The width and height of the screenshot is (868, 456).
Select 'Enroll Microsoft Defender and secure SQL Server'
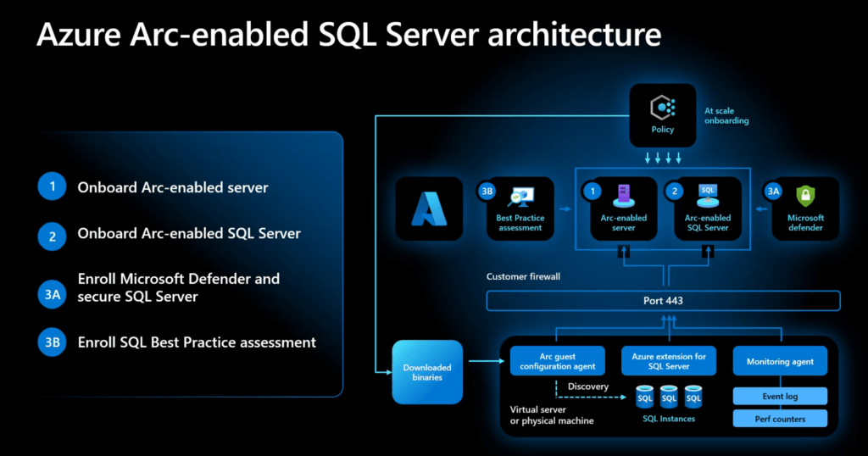[178, 287]
